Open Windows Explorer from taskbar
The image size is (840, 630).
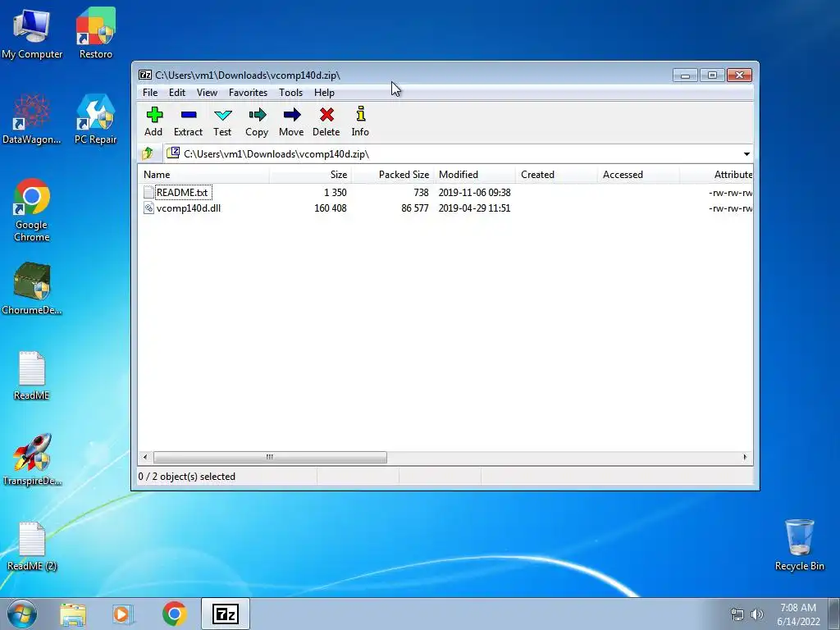[x=73, y=614]
